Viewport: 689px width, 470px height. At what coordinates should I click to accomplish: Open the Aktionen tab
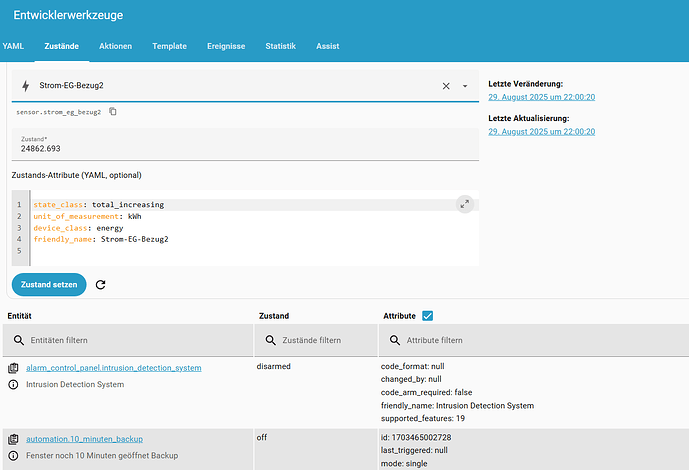pyautogui.click(x=115, y=46)
